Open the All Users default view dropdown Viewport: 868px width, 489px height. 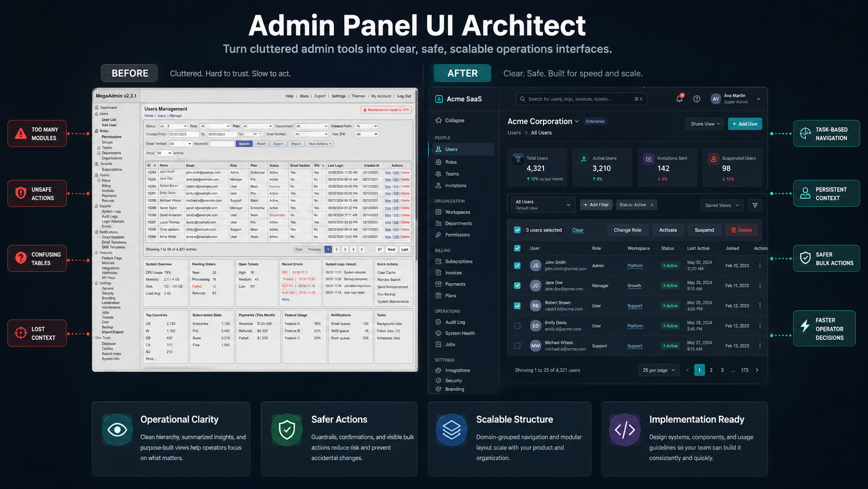tap(542, 205)
